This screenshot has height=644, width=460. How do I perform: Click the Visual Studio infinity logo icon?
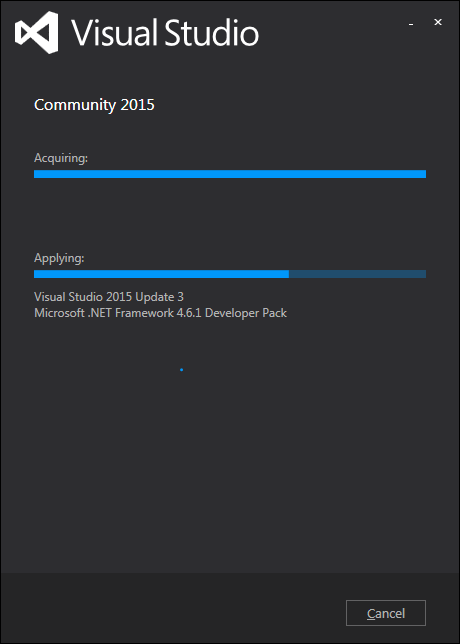click(x=36, y=32)
